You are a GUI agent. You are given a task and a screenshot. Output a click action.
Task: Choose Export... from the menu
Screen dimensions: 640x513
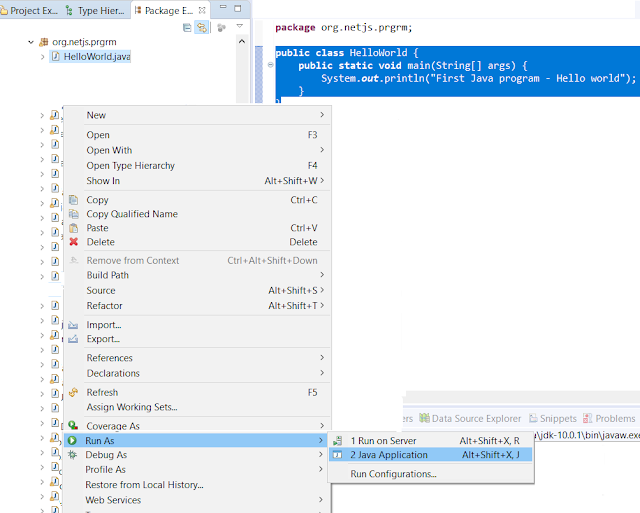[x=197, y=339]
